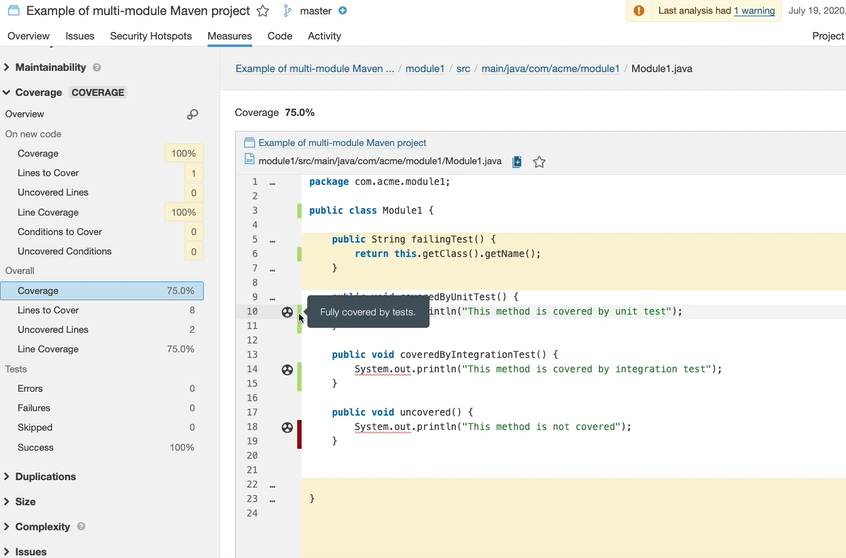
Task: Click the blue file icon after Module1.java path
Action: [517, 162]
